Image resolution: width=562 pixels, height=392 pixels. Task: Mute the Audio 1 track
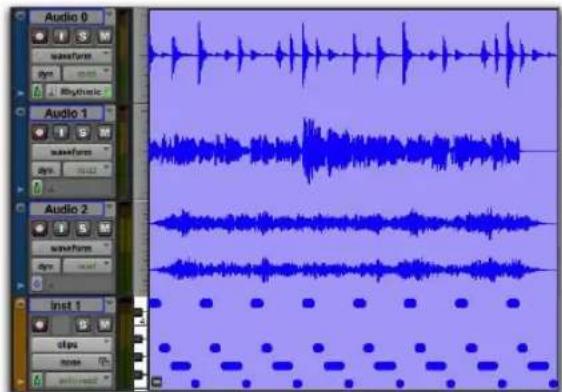coord(104,133)
